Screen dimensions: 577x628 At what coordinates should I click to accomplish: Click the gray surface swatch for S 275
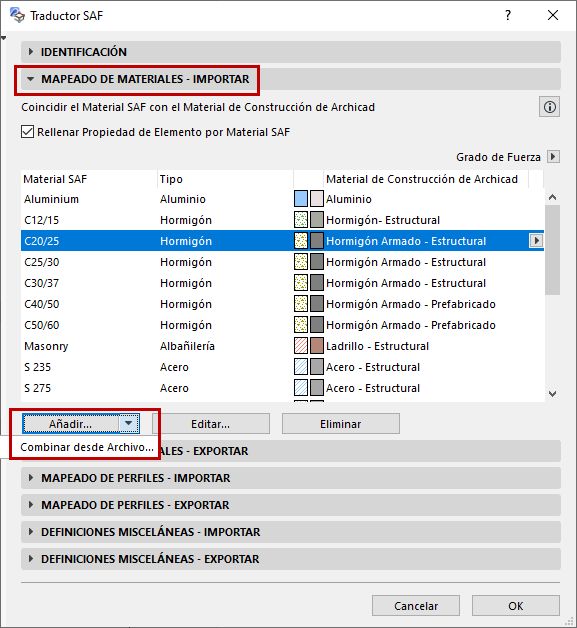click(317, 388)
